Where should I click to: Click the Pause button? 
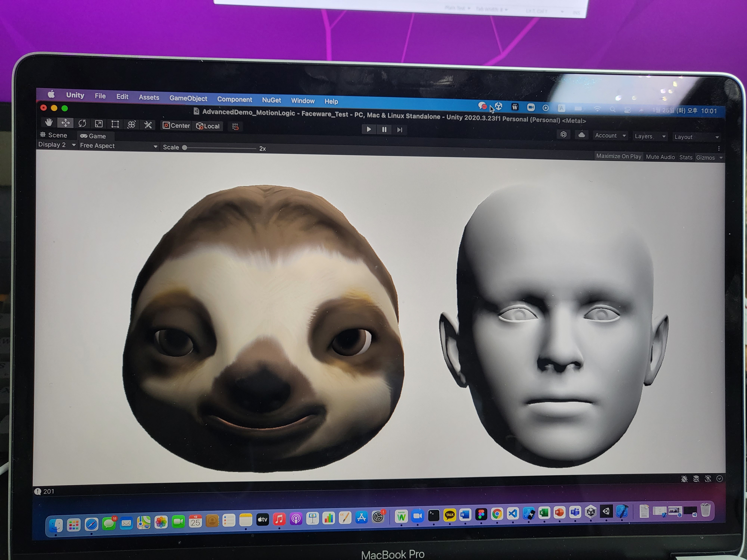(384, 130)
